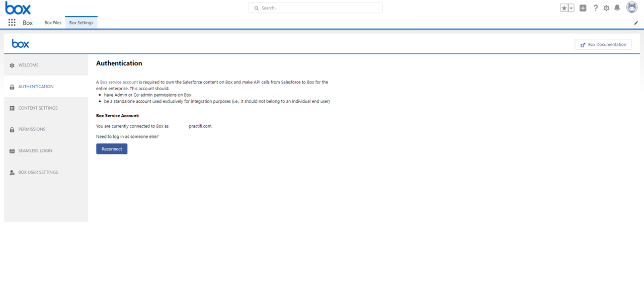The height and width of the screenshot is (303, 644).
Task: Open the Help question mark icon
Action: [596, 8]
